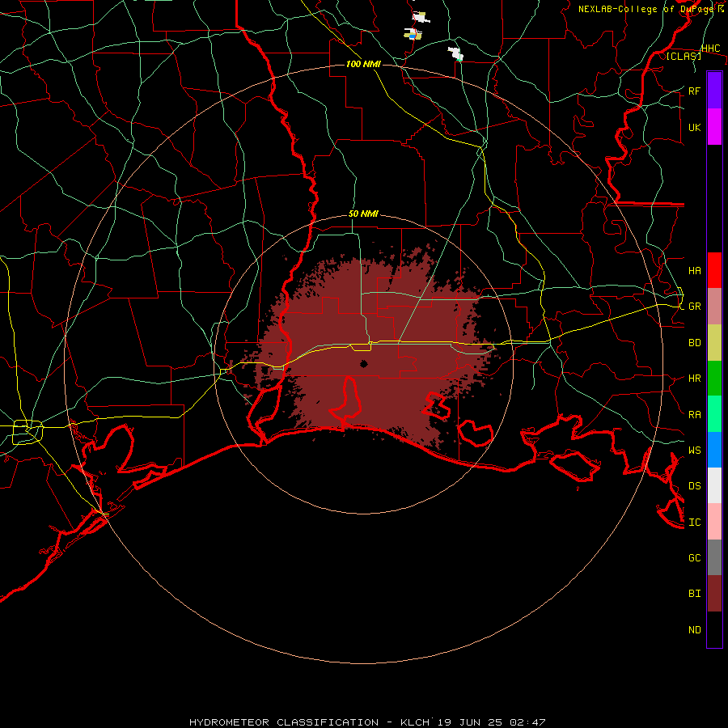Viewport: 728px width, 728px height.
Task: Click the GC legend label
Action: [694, 557]
